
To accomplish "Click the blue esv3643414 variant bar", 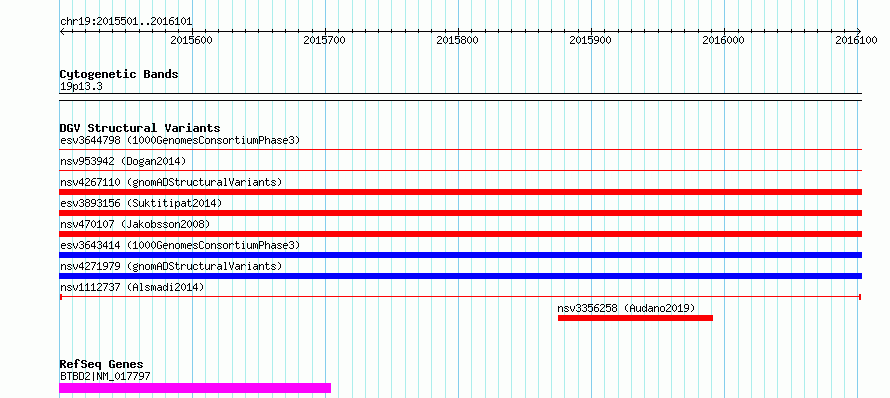I will [461, 255].
